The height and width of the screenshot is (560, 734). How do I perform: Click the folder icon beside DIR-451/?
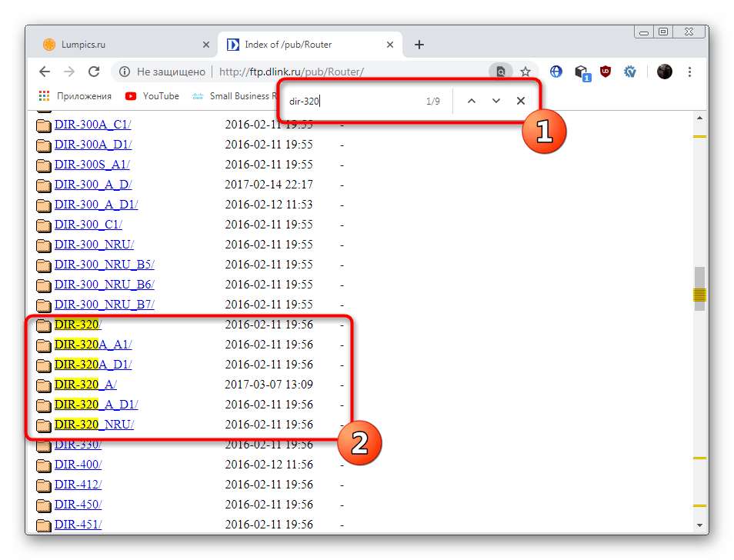[x=44, y=525]
